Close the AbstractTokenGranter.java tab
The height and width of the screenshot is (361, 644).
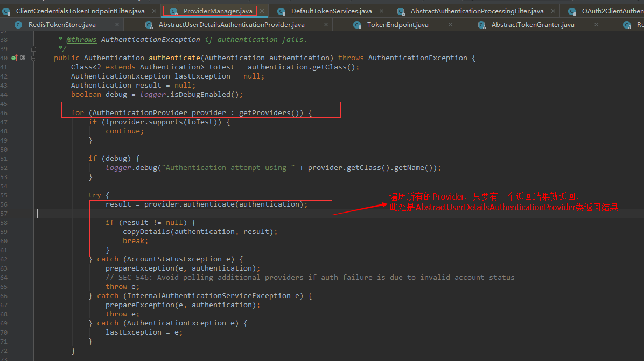(596, 25)
